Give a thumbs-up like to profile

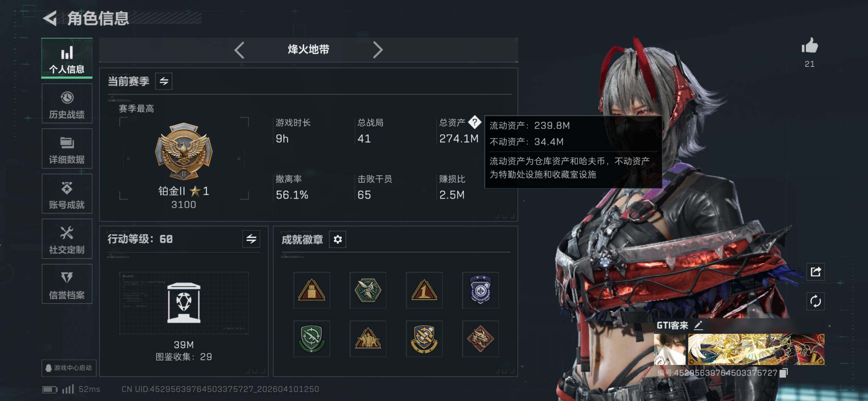pos(810,46)
